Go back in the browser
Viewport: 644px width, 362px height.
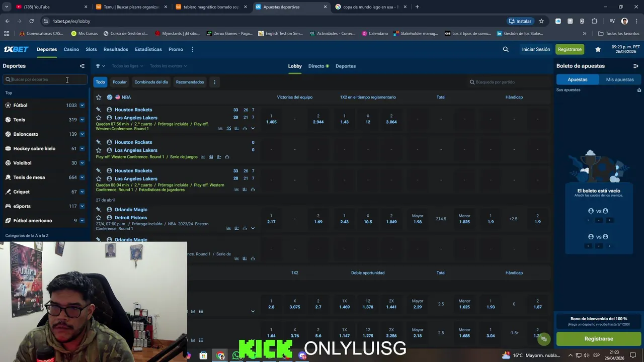click(7, 21)
